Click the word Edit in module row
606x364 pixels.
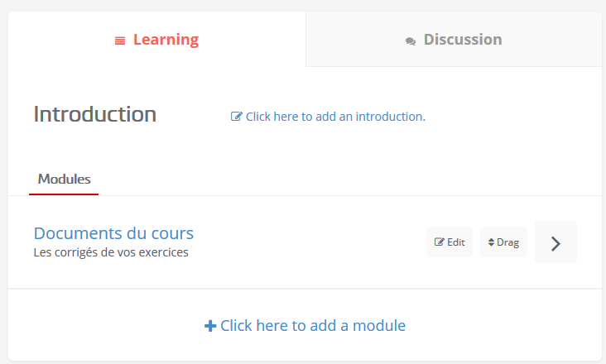[456, 242]
